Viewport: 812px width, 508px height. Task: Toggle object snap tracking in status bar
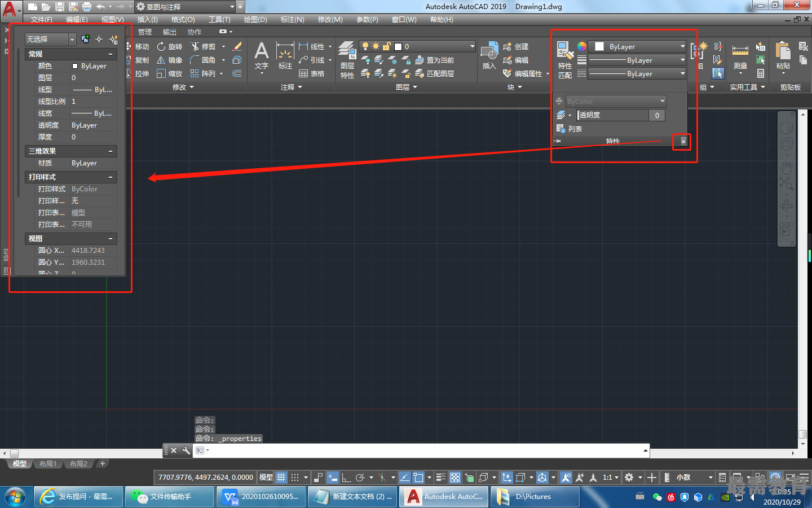tap(404, 478)
